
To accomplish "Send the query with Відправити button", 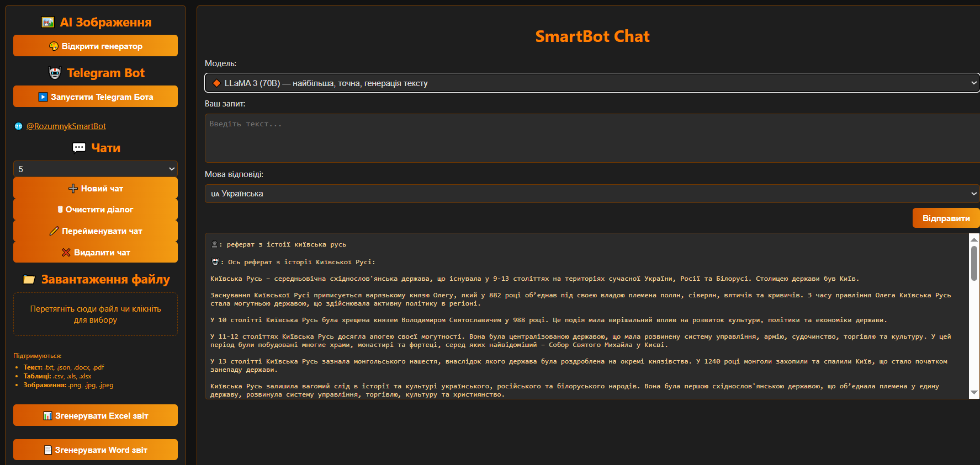I will pos(946,218).
